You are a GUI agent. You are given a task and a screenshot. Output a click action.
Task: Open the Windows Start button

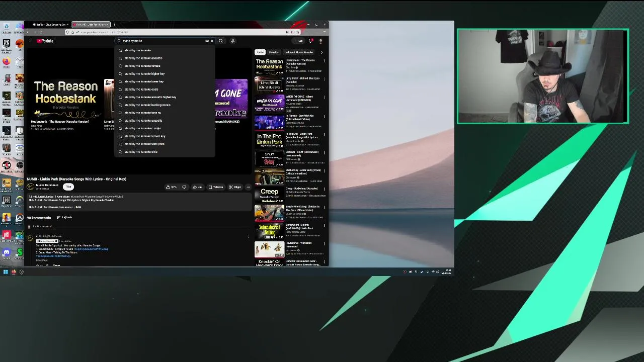pyautogui.click(x=6, y=272)
